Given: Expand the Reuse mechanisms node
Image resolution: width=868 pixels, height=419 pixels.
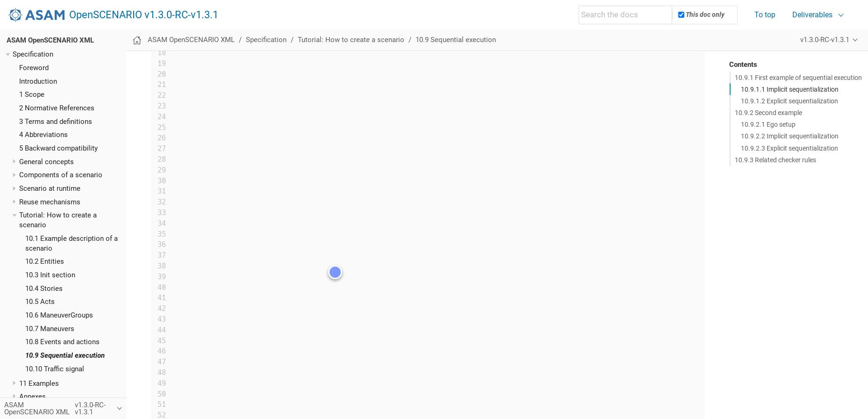Looking at the screenshot, I should click(14, 202).
